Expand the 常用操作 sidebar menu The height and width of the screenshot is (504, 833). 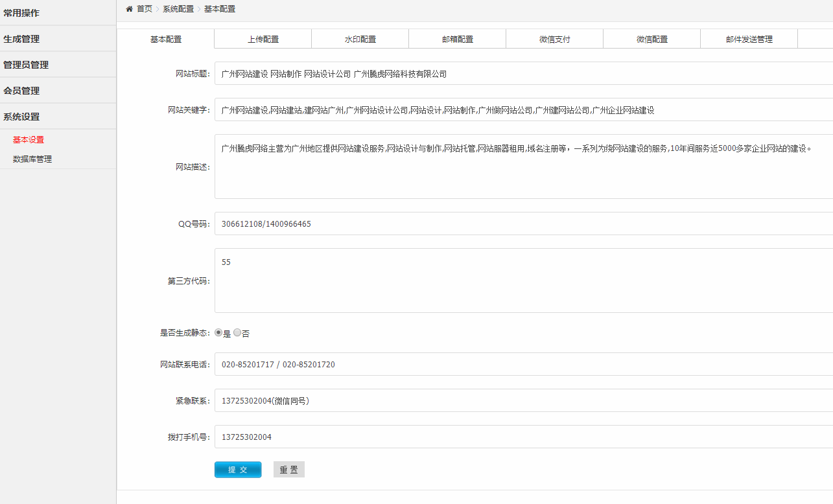(23, 12)
